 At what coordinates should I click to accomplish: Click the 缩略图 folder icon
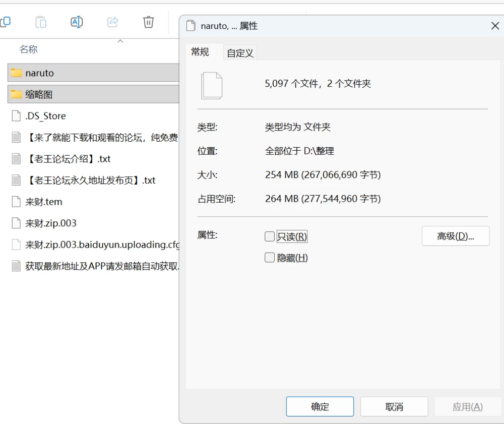coord(17,94)
